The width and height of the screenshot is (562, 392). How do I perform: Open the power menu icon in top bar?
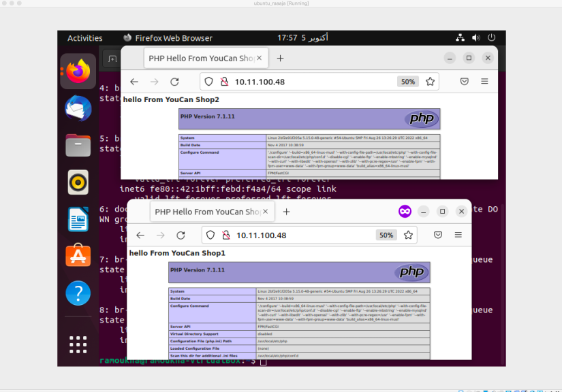coord(491,37)
